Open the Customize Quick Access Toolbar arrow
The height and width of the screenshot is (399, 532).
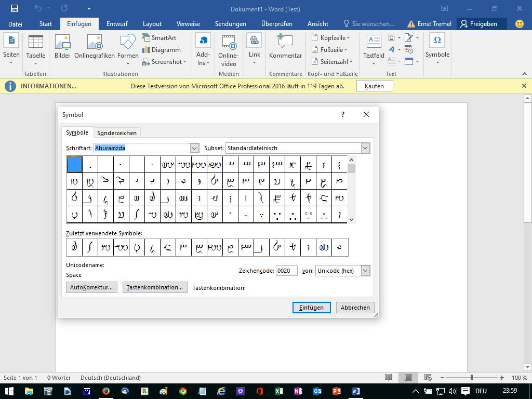pyautogui.click(x=89, y=8)
